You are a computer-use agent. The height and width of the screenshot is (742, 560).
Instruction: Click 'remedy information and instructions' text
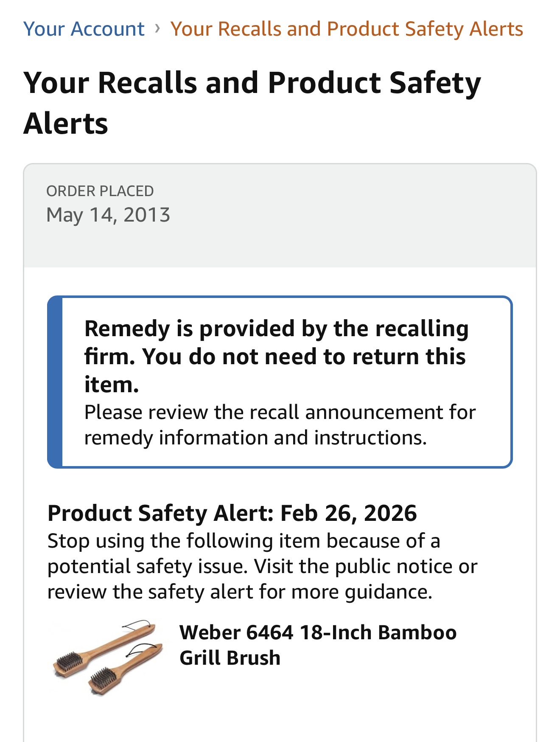tap(255, 438)
